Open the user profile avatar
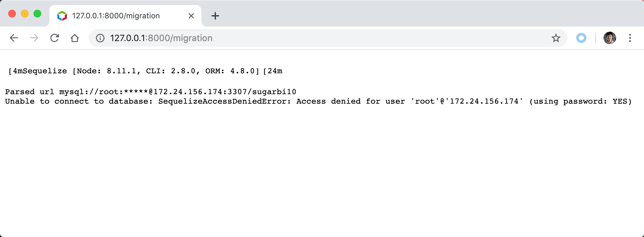 [x=610, y=38]
